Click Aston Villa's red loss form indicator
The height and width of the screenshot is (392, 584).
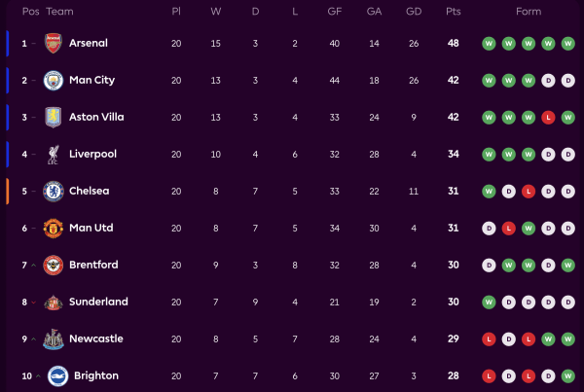(549, 117)
